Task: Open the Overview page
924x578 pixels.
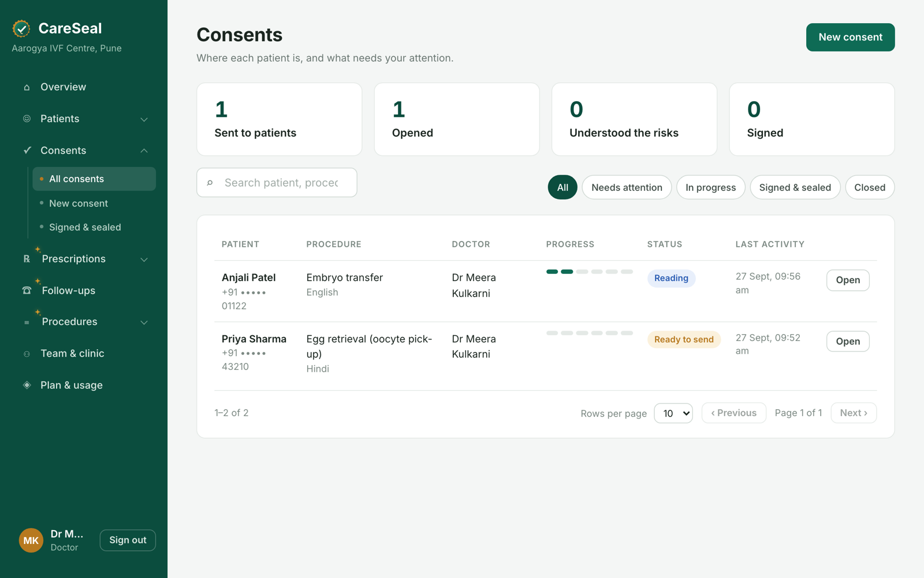Action: (84, 87)
